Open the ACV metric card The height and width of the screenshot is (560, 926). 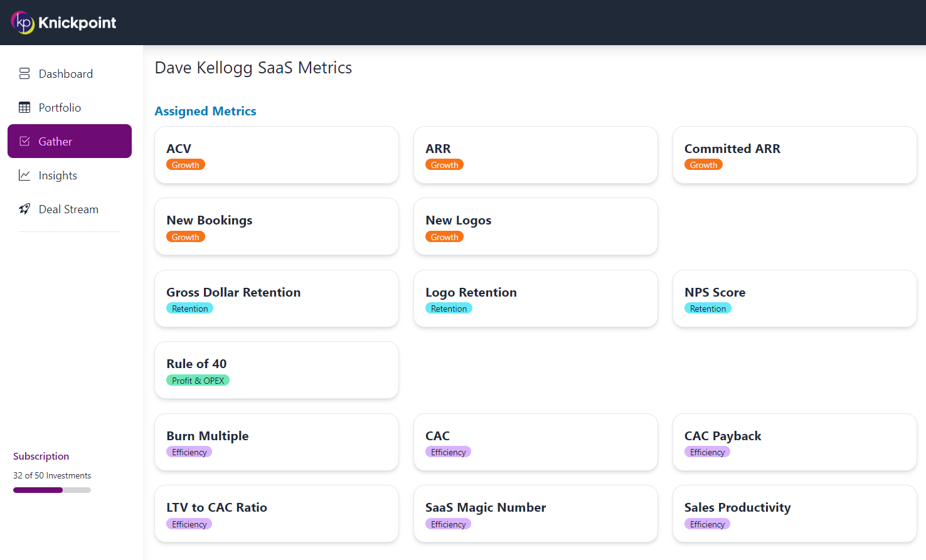pos(277,155)
